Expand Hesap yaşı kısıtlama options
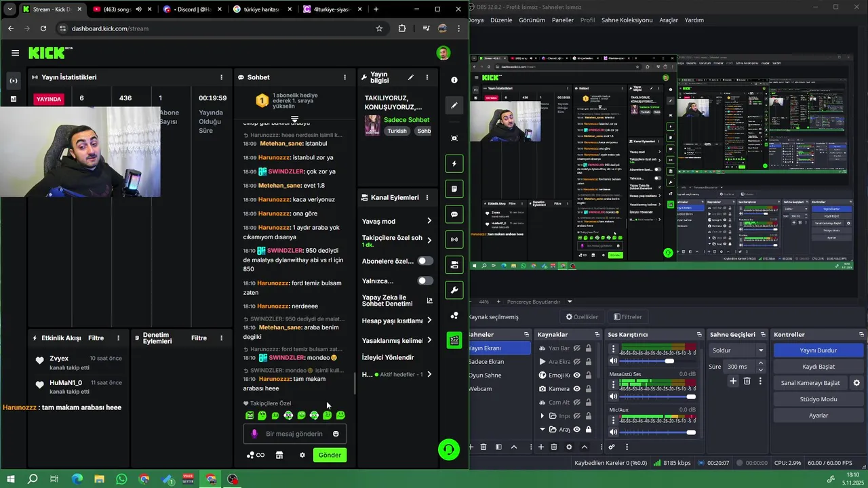868x488 pixels. (x=429, y=321)
